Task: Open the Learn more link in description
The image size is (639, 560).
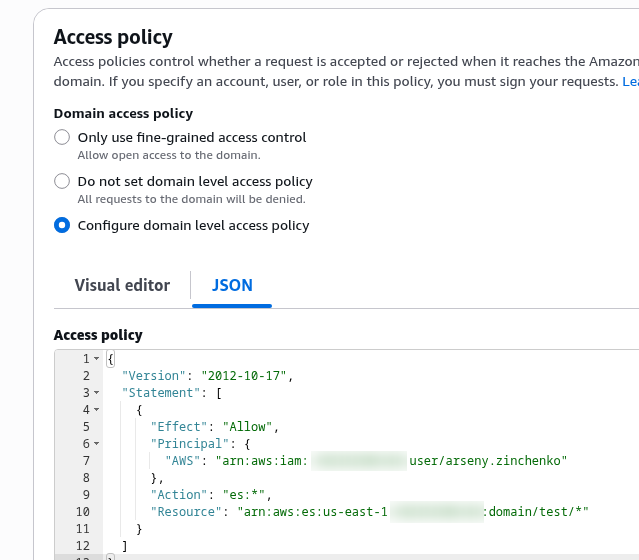Action: pos(630,82)
